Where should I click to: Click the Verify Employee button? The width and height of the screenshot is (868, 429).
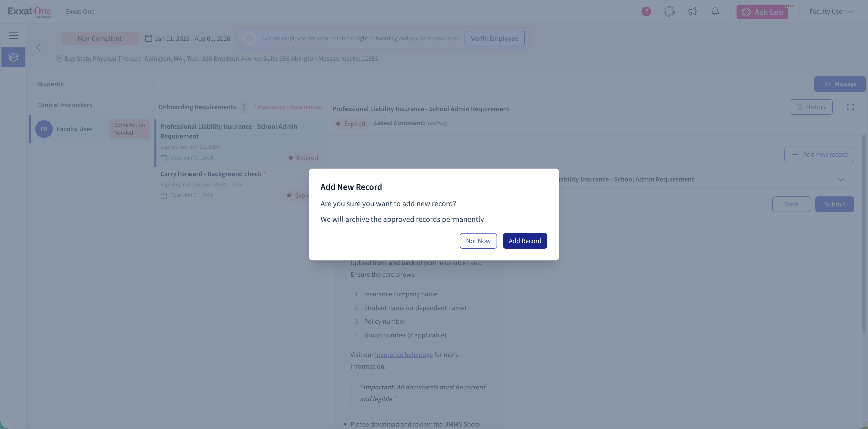[494, 38]
